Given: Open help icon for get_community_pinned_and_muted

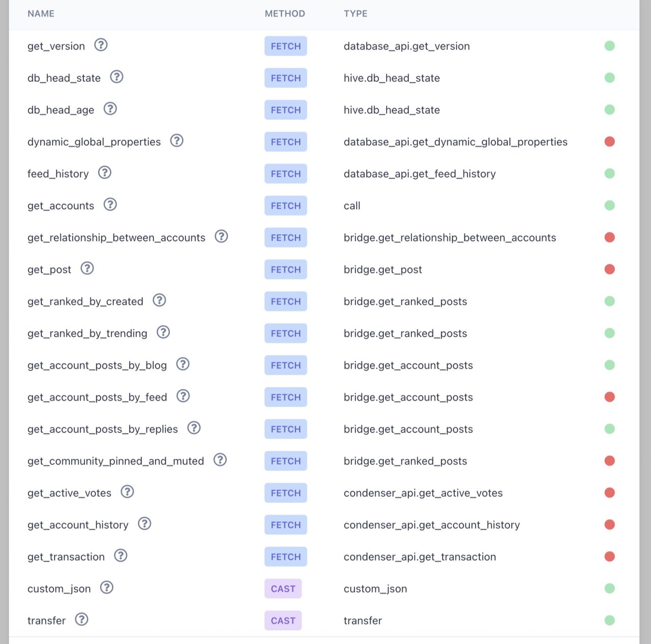Looking at the screenshot, I should pos(220,460).
